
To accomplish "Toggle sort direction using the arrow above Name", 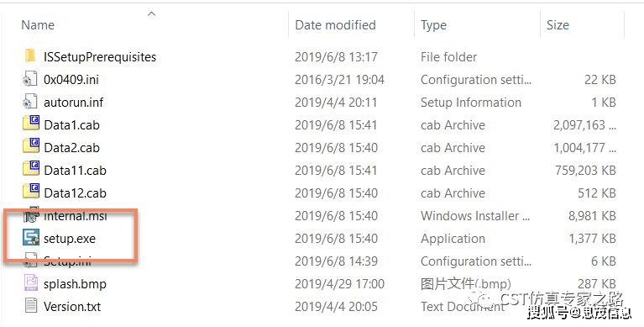I will [151, 14].
